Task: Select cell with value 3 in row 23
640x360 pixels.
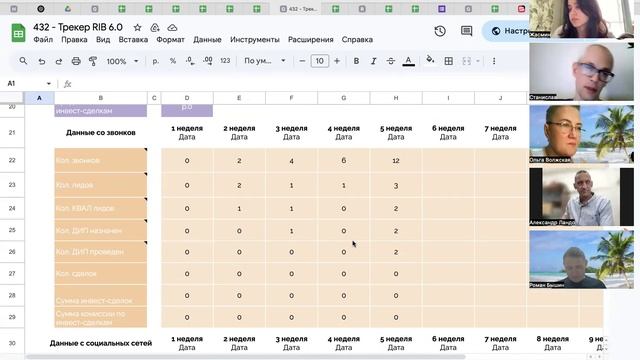Action: coord(396,185)
